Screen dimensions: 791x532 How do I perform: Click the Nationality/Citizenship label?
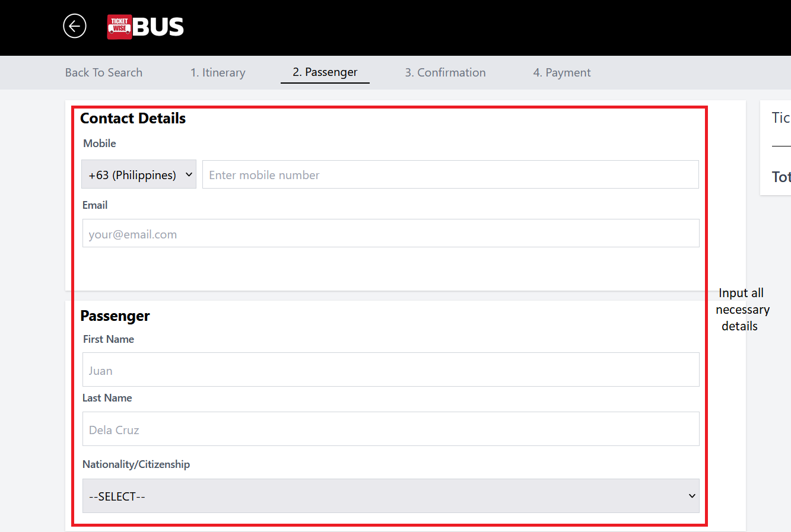click(x=136, y=464)
